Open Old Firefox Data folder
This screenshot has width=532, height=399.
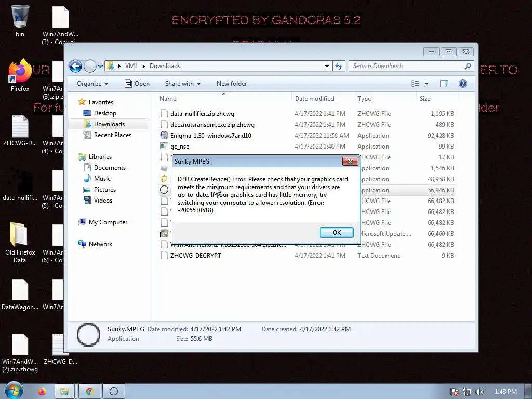(x=20, y=243)
